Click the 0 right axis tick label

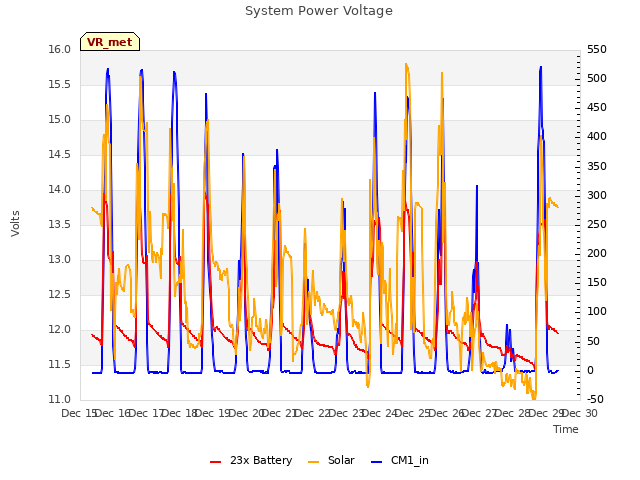(590, 370)
